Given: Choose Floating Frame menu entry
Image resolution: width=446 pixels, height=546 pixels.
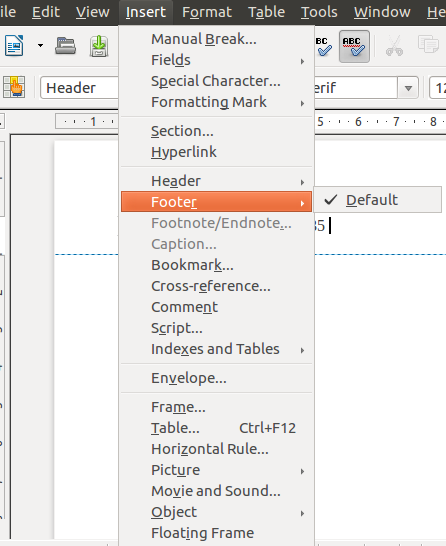Looking at the screenshot, I should [x=216, y=533].
